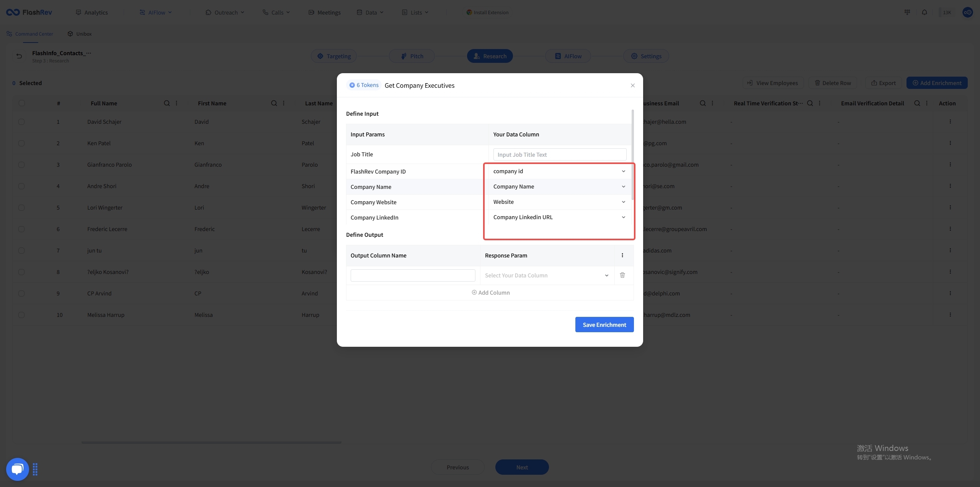Open Select Your Data Column response dropdown

pyautogui.click(x=547, y=275)
